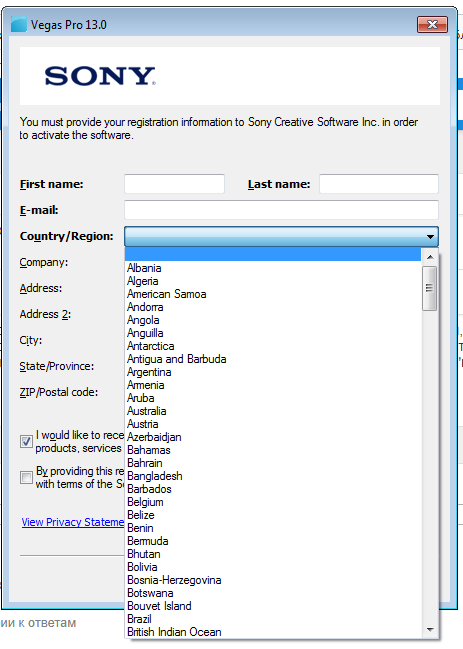Select the blank highlighted entry in country list
Image resolution: width=463 pixels, height=649 pixels.
(x=273, y=255)
